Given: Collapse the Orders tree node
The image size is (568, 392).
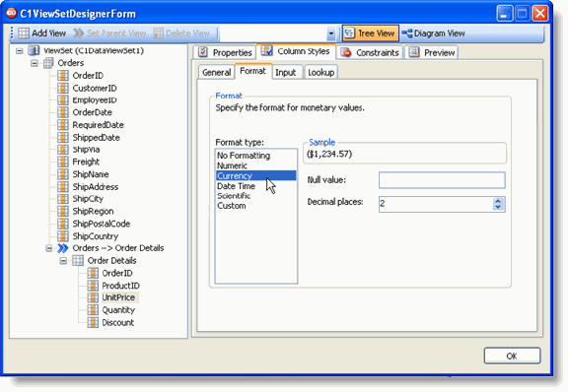Looking at the screenshot, I should click(x=35, y=63).
